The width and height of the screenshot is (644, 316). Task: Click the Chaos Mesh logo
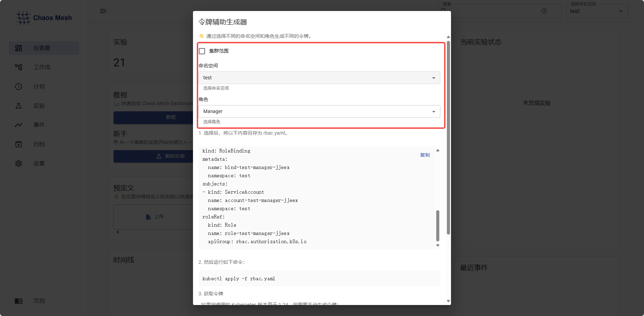pyautogui.click(x=44, y=18)
